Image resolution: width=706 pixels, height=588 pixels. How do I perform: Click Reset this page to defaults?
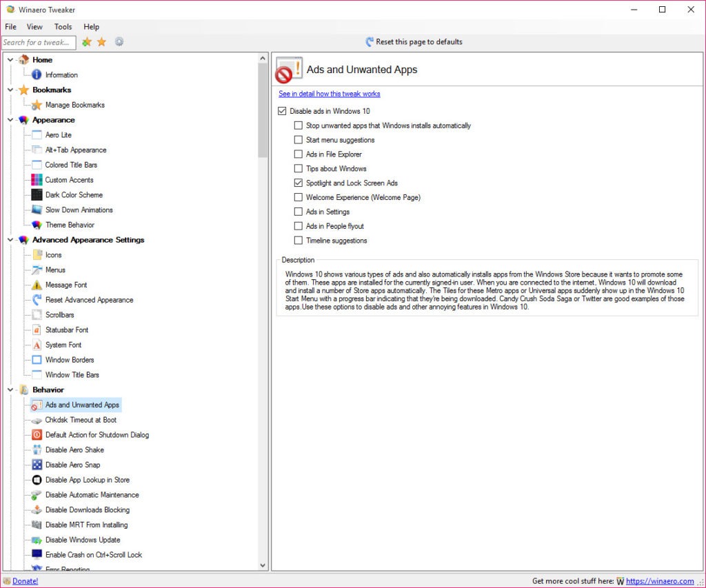(x=414, y=42)
